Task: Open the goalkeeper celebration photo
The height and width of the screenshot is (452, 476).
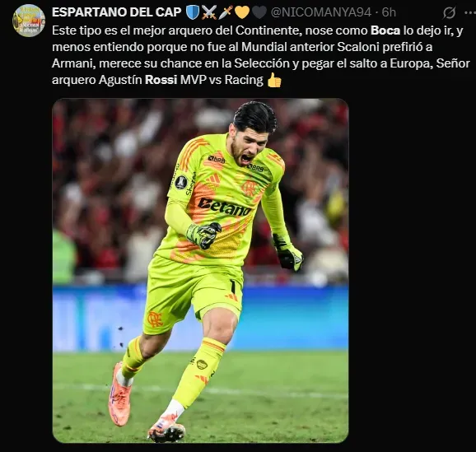Action: coord(200,271)
